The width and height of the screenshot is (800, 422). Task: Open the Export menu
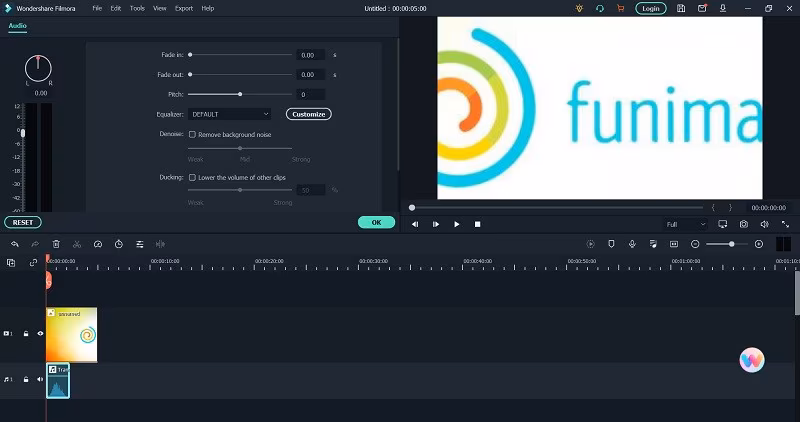184,8
